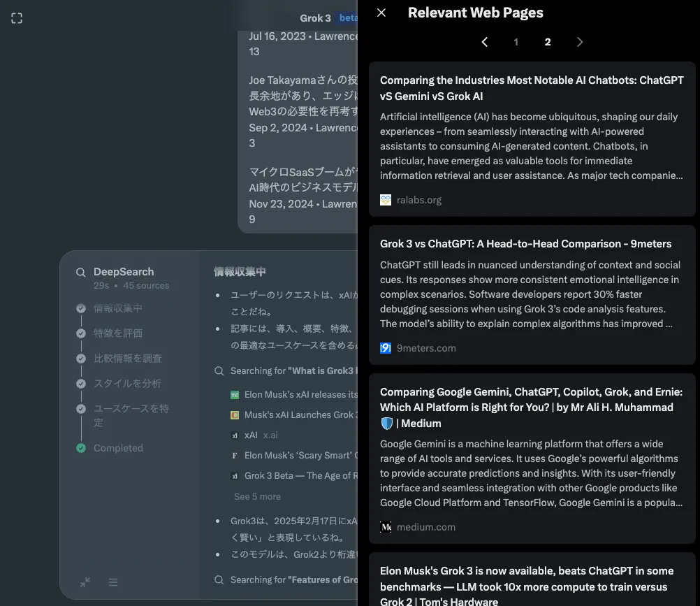Image resolution: width=700 pixels, height=606 pixels.
Task: Click the 9meters.com source domain
Action: pos(426,348)
